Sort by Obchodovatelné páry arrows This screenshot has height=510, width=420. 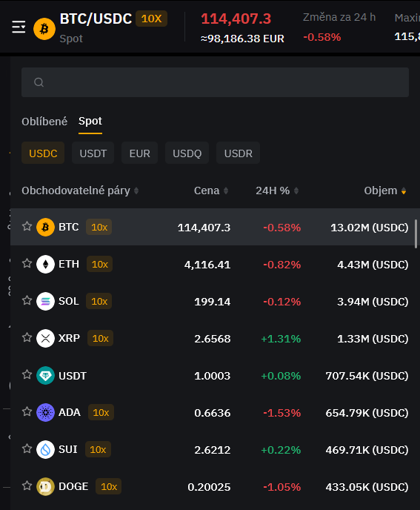pos(136,191)
